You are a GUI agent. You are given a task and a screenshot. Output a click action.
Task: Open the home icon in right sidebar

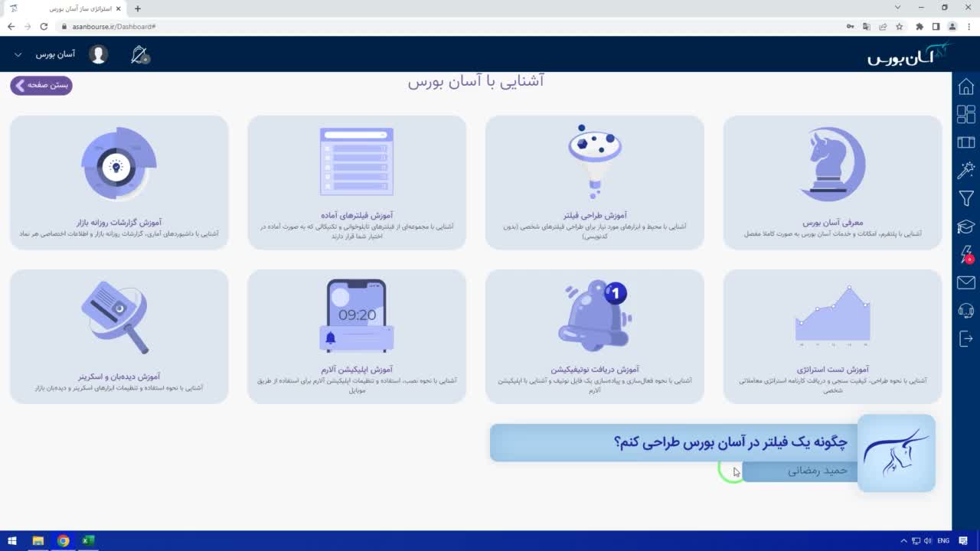point(965,86)
